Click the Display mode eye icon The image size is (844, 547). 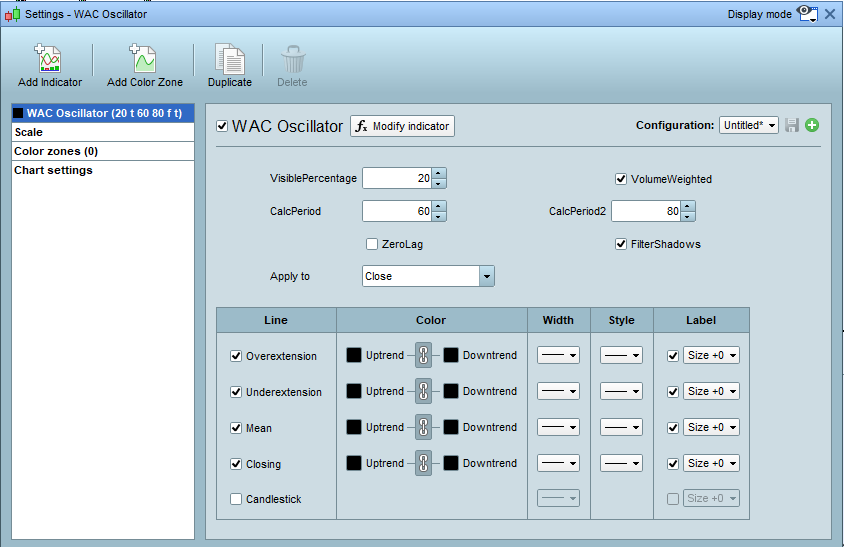point(807,14)
